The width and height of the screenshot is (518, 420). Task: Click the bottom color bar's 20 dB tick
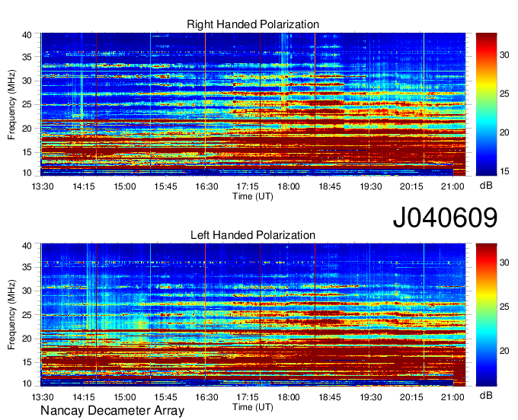(504, 351)
